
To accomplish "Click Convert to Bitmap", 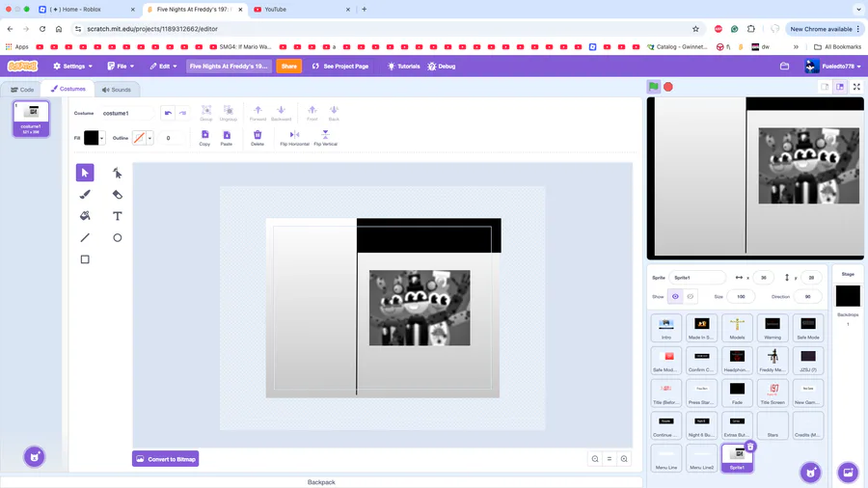I will click(166, 459).
